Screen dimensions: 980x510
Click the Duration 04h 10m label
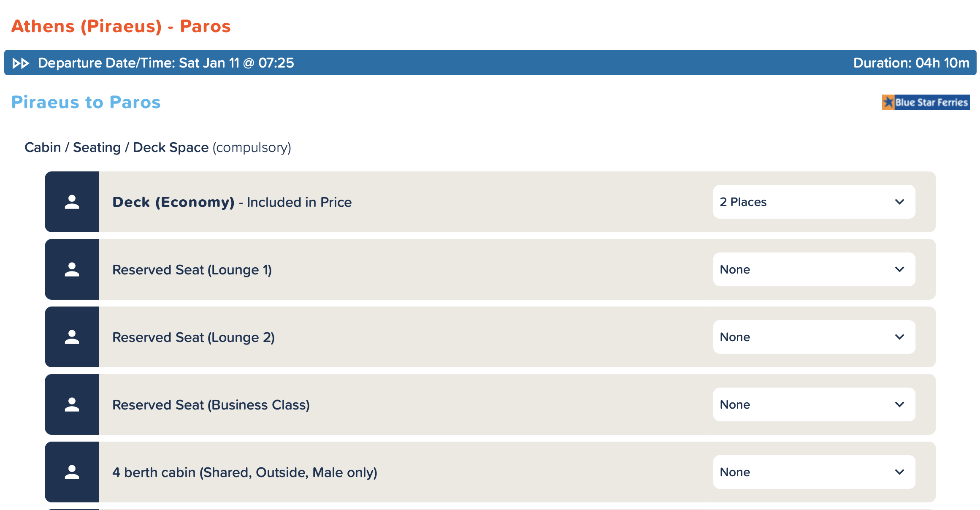click(911, 63)
